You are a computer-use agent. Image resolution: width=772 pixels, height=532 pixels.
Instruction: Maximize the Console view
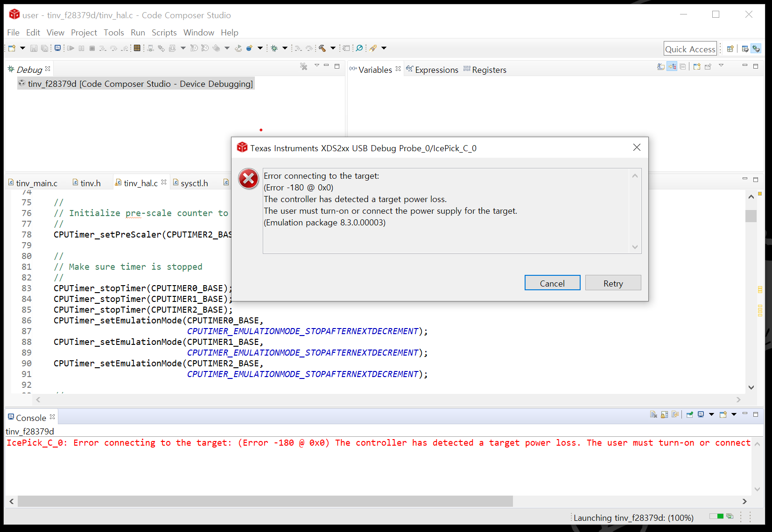pos(756,414)
